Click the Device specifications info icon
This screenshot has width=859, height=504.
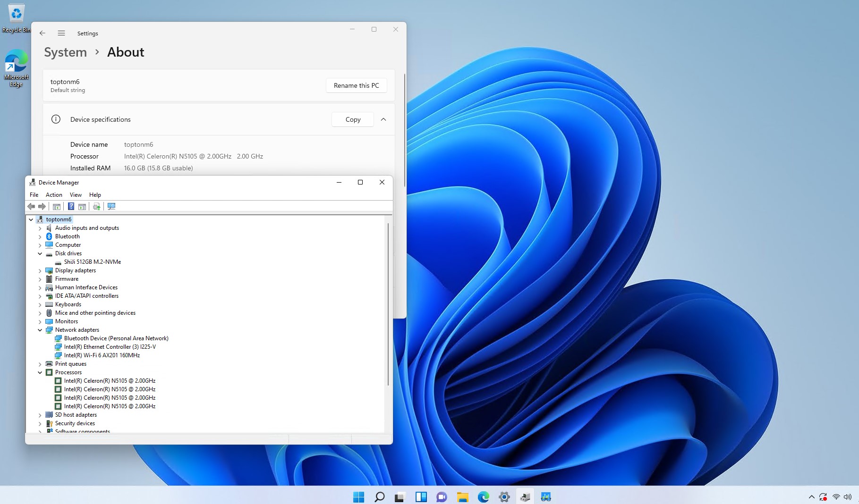[56, 119]
